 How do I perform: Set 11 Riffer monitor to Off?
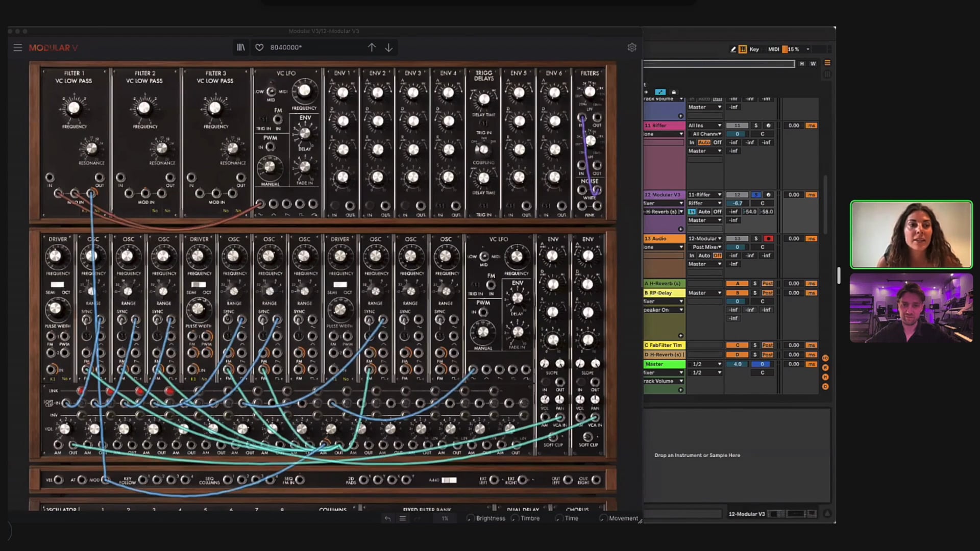pos(717,142)
